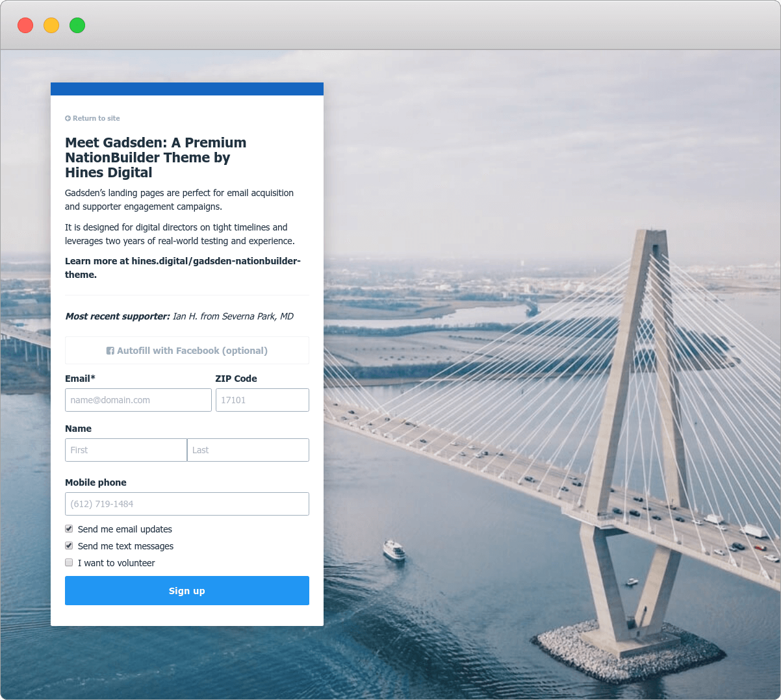Click the red window close button

click(25, 25)
